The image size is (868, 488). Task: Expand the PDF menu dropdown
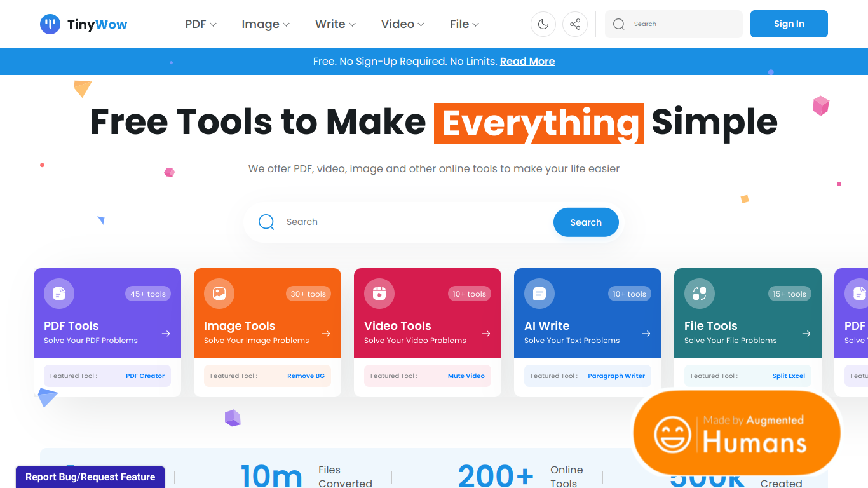pyautogui.click(x=201, y=24)
